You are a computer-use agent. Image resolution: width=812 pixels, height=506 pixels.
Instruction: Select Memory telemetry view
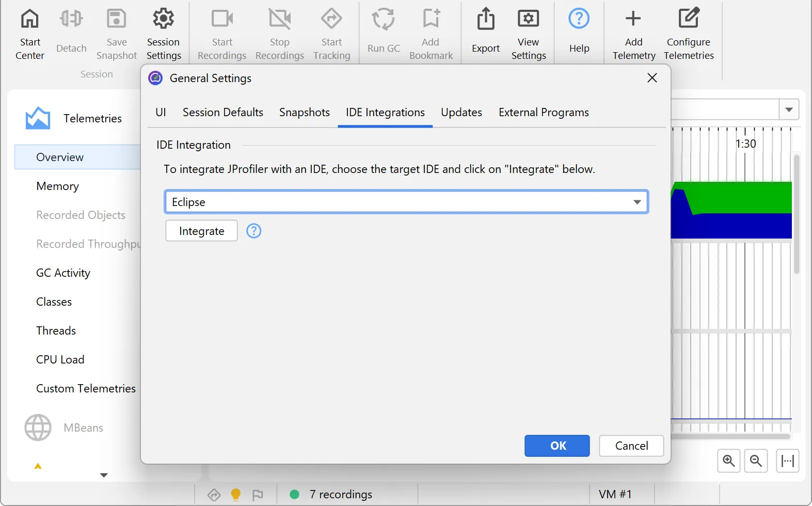(x=57, y=186)
